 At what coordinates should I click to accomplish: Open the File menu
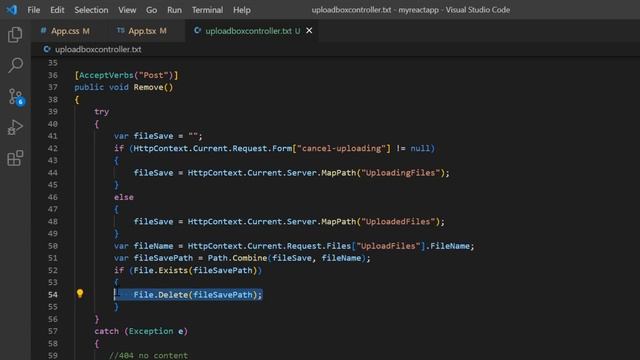point(33,10)
